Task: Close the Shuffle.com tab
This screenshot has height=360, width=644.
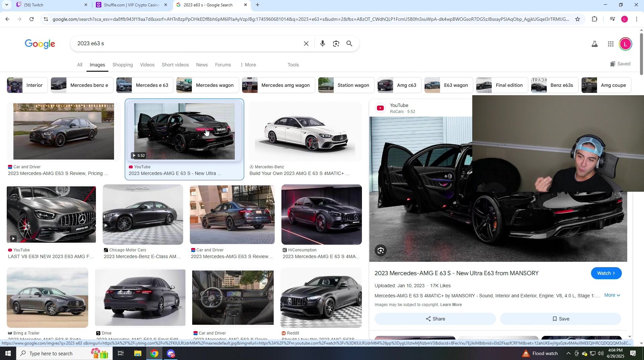Action: pos(165,5)
